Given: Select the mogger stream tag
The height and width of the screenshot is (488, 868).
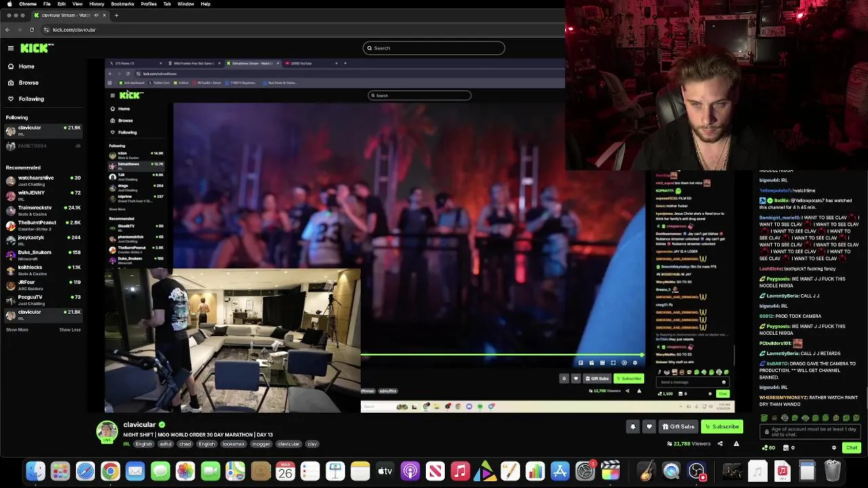Looking at the screenshot, I should point(261,444).
